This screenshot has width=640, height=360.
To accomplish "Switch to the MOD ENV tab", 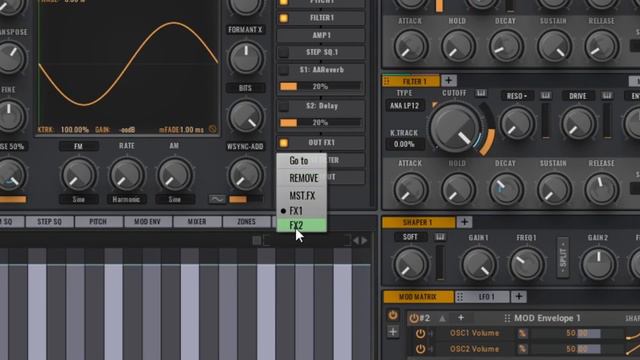I will (x=147, y=222).
